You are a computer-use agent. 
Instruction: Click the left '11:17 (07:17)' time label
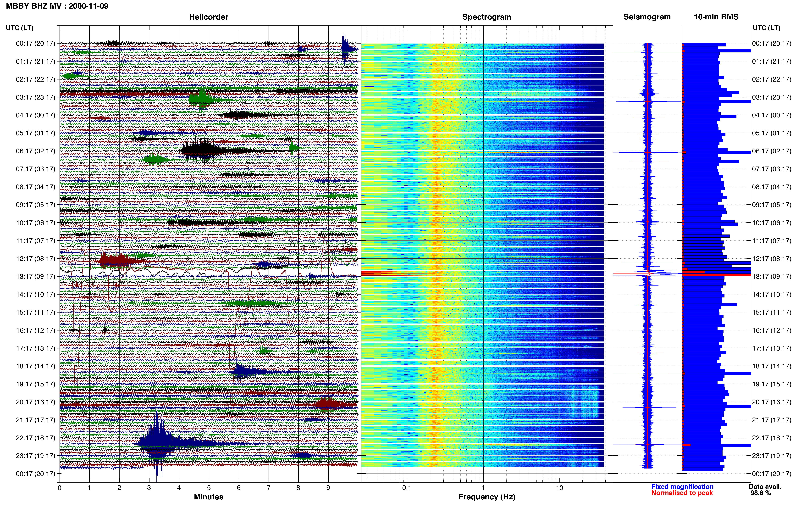(x=36, y=240)
